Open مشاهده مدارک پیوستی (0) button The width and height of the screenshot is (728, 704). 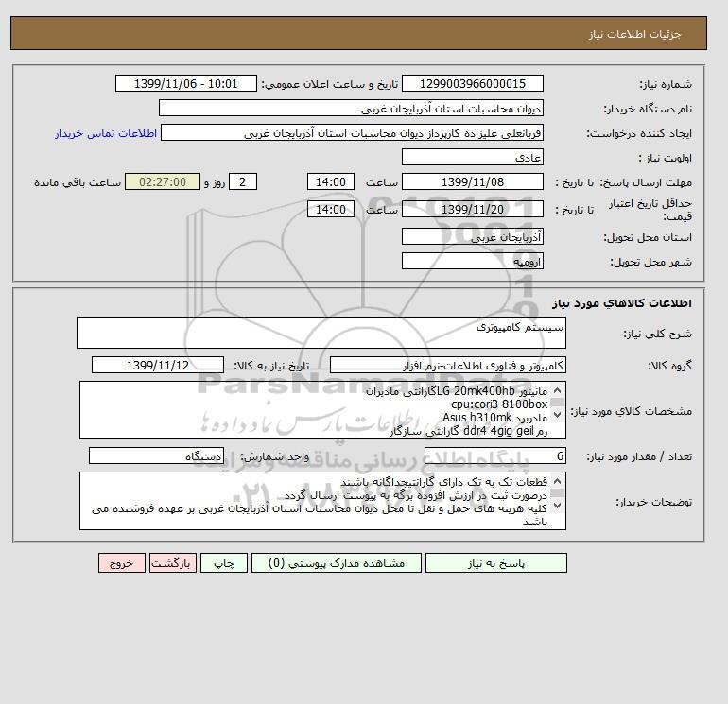[337, 563]
